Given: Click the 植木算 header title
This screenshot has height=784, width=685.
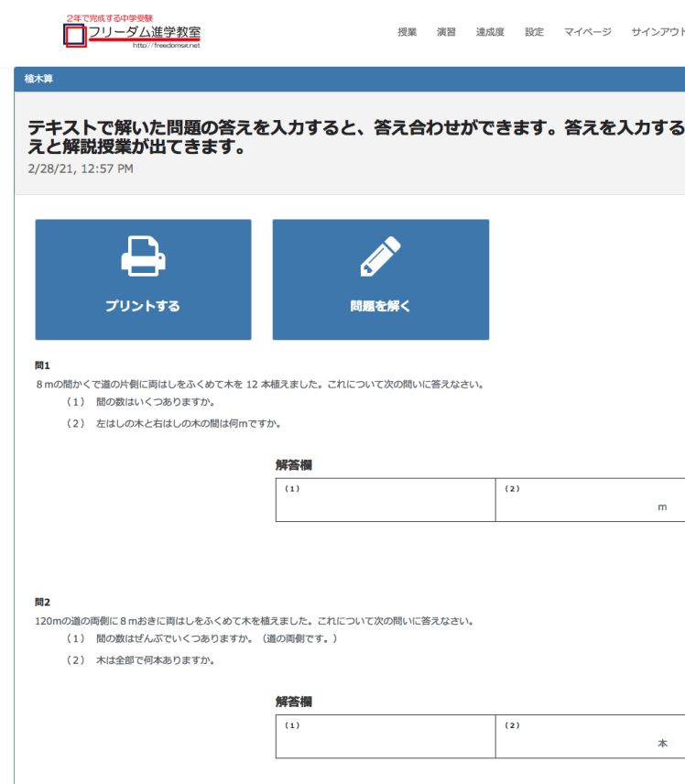Looking at the screenshot, I should 38,79.
